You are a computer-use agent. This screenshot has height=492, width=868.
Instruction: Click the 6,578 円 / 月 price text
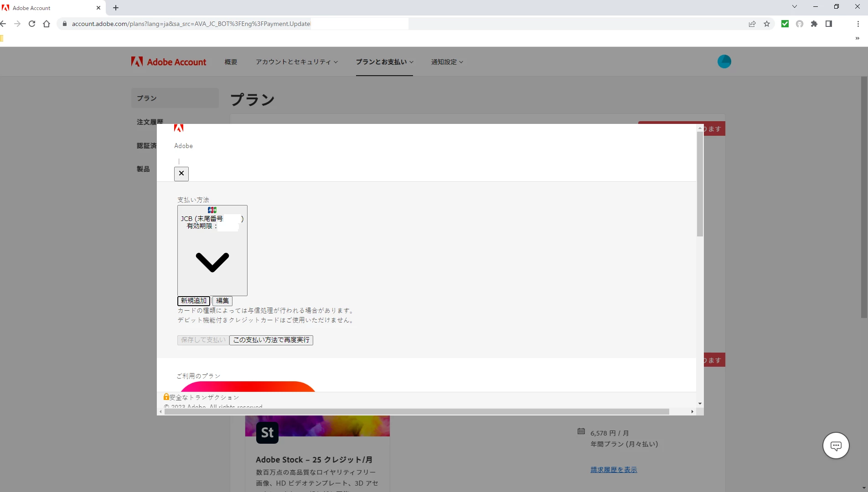(610, 433)
